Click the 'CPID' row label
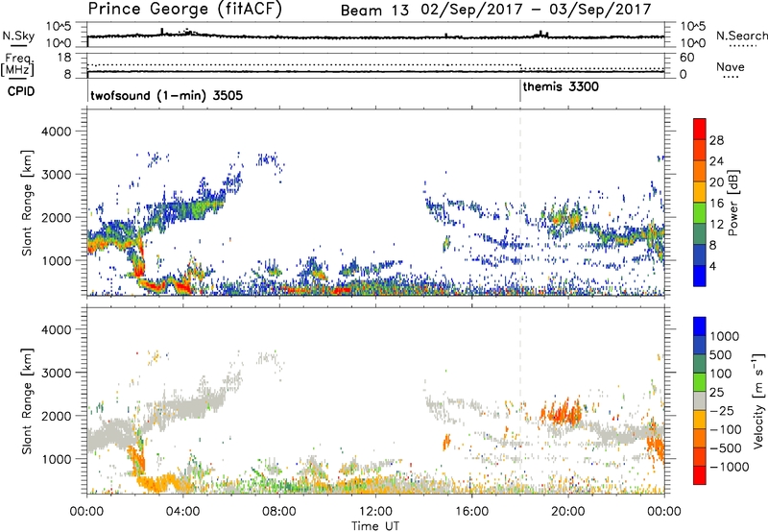 click(21, 91)
